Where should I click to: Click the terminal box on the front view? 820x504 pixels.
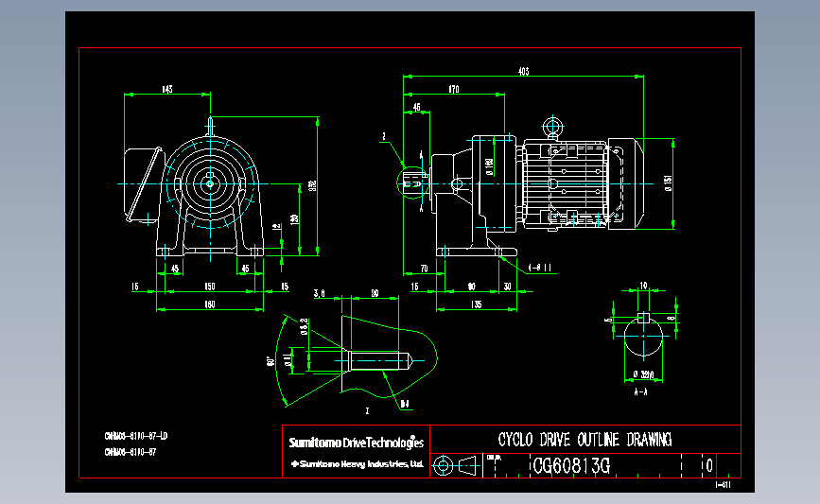pos(143,184)
